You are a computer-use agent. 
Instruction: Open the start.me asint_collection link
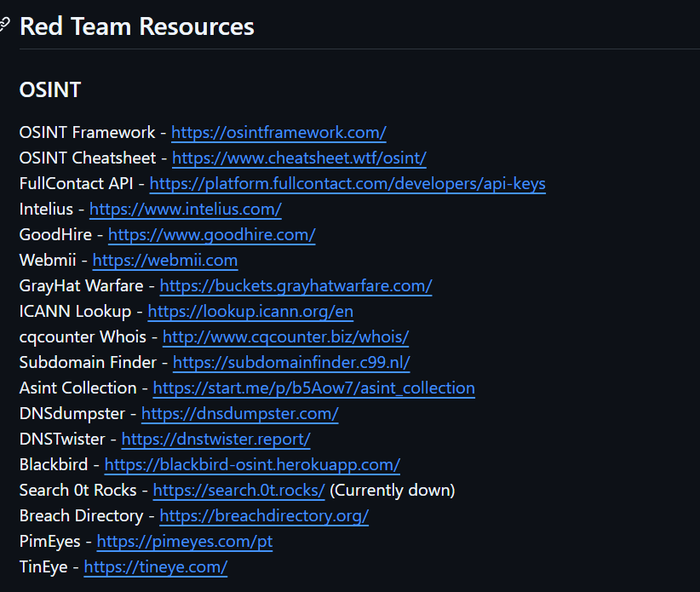click(314, 388)
